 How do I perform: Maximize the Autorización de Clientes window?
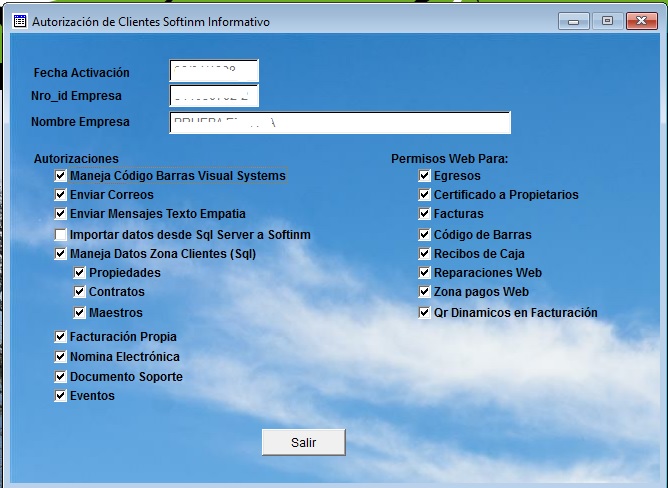click(x=608, y=21)
